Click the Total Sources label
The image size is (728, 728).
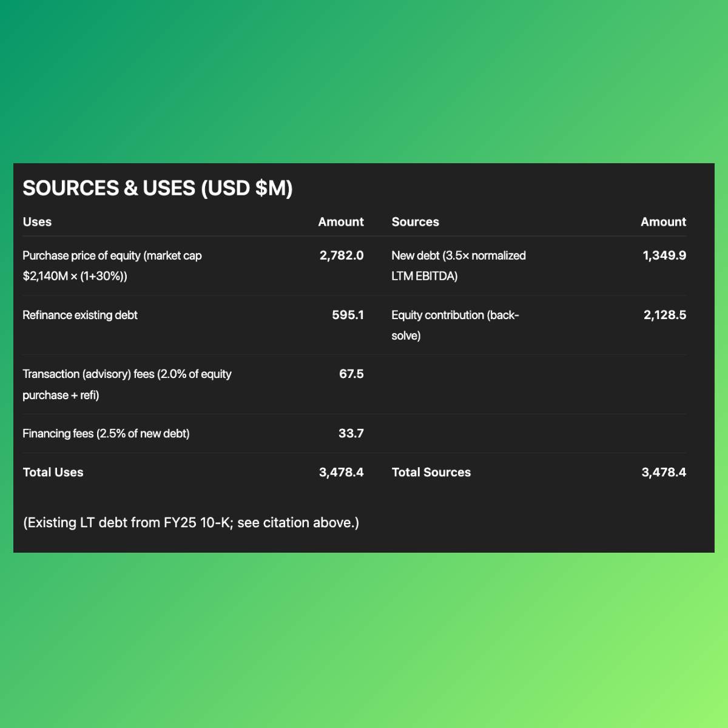tap(431, 472)
